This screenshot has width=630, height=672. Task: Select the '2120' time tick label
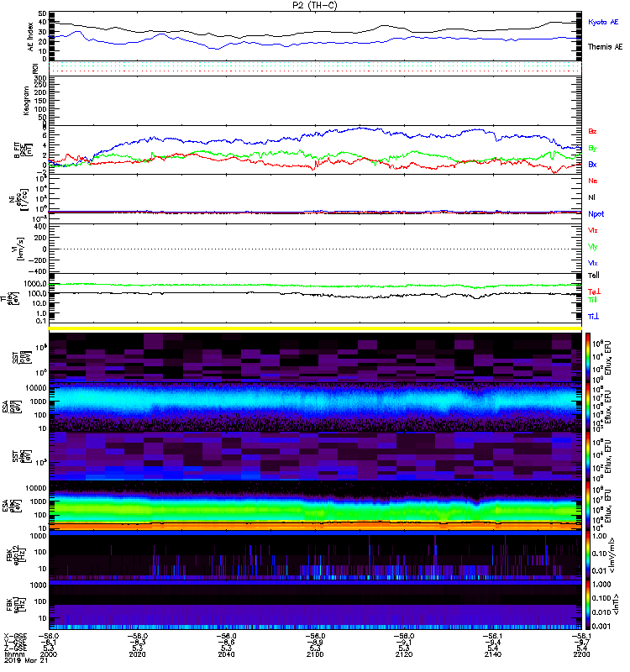[404, 654]
